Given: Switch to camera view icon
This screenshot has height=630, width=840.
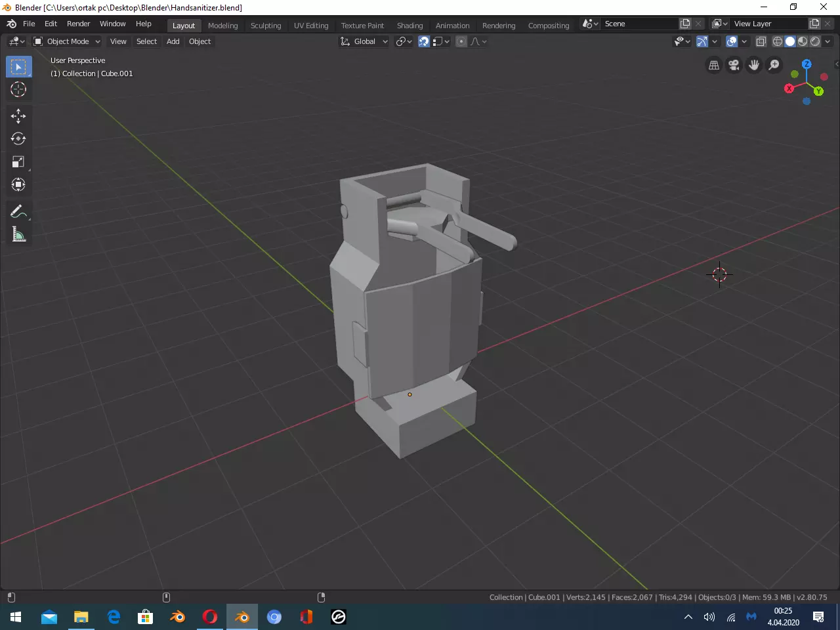Looking at the screenshot, I should tap(734, 65).
